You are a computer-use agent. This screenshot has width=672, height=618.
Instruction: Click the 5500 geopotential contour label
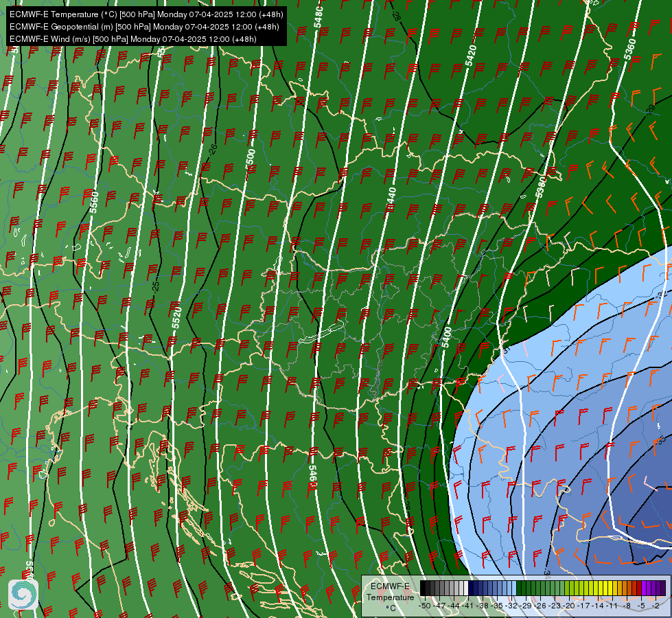(x=251, y=159)
